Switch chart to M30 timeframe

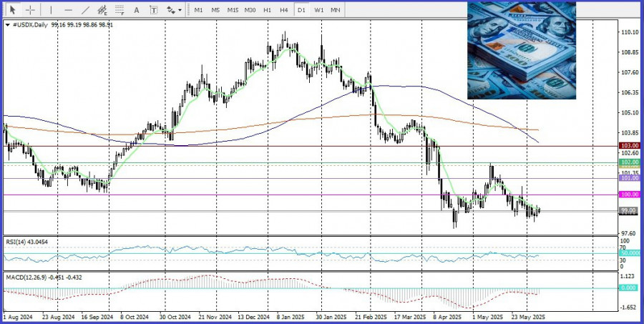pos(250,10)
